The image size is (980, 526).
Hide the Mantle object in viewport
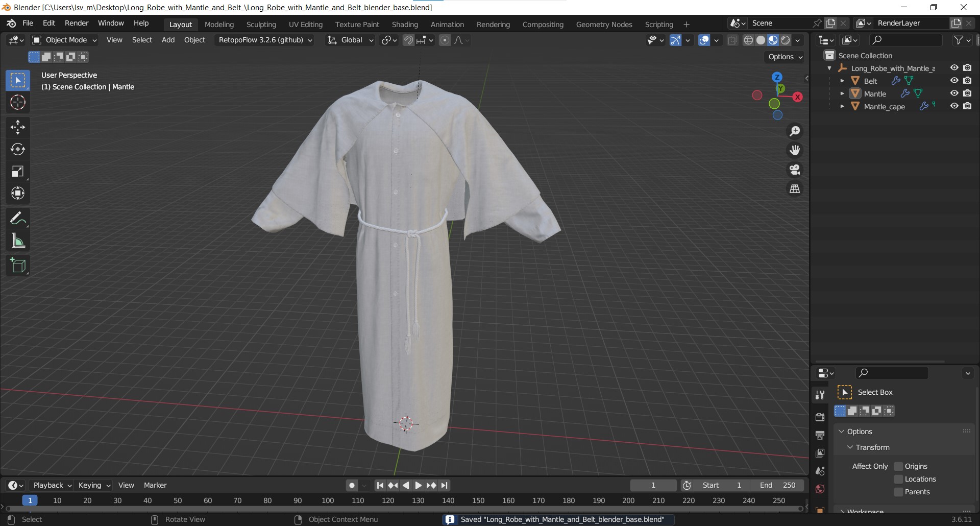pyautogui.click(x=954, y=93)
